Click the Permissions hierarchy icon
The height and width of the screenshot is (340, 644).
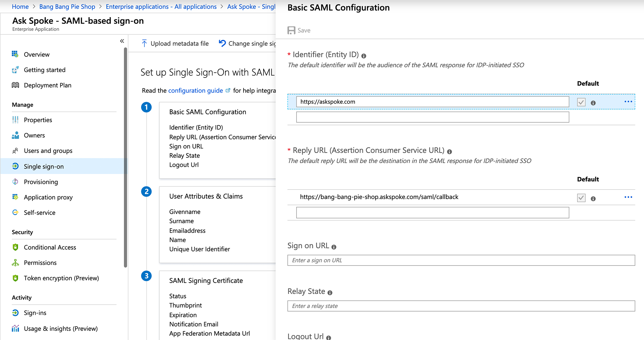click(x=15, y=263)
